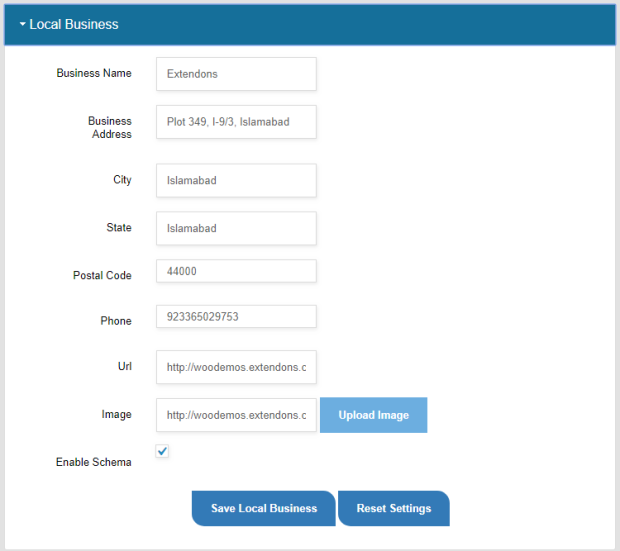The height and width of the screenshot is (551, 620).
Task: Focus the Business Name field containing Extendons
Action: click(x=236, y=74)
